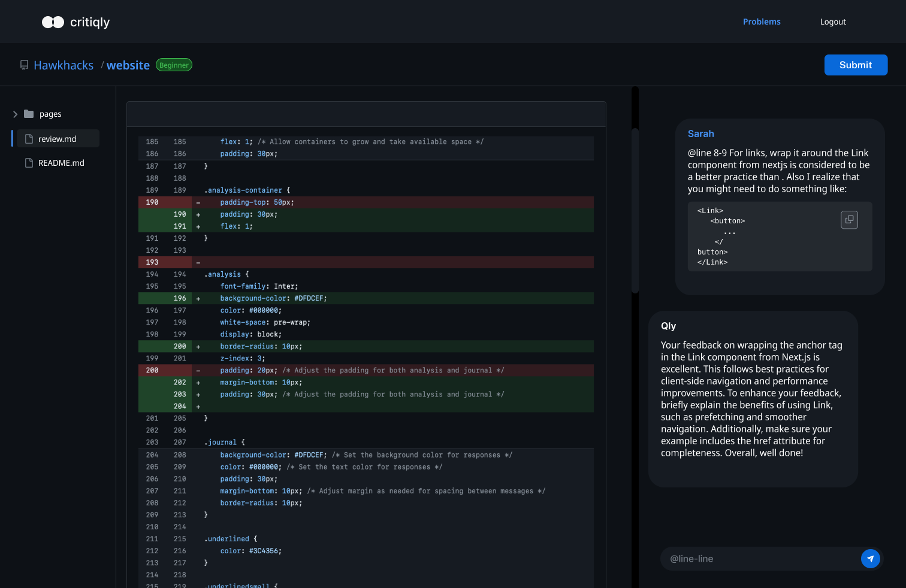Click Sarah's name in the comment
Viewport: 906px width, 588px height.
click(700, 134)
